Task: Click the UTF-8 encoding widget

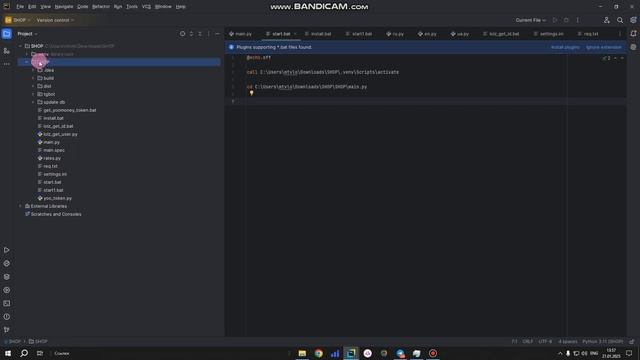Action: (545, 342)
